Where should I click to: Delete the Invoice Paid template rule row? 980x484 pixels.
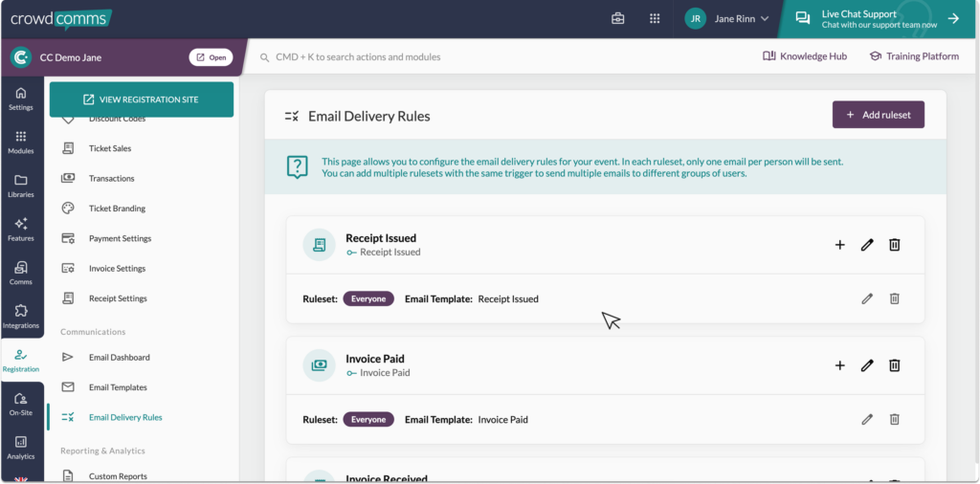[x=895, y=420]
